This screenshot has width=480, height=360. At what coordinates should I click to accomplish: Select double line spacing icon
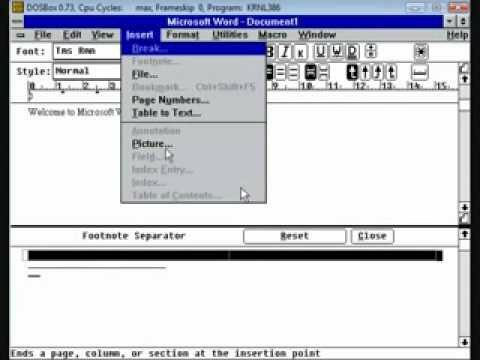[294, 72]
